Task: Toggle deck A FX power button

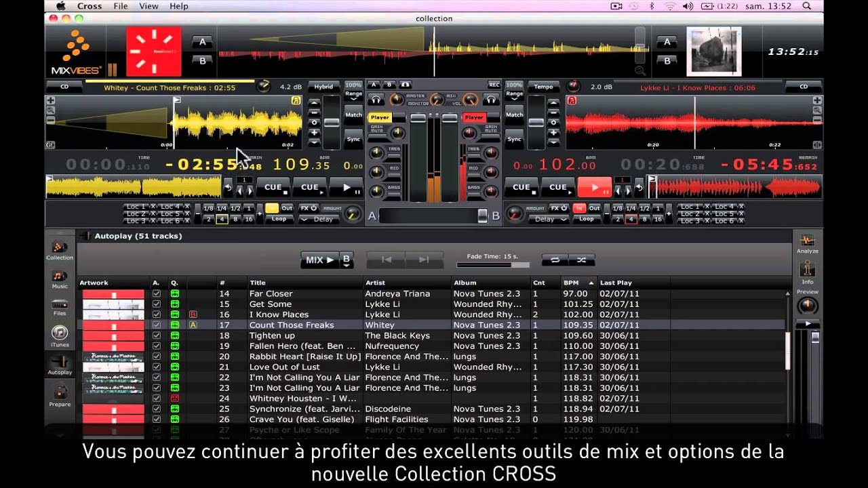Action: pos(309,208)
